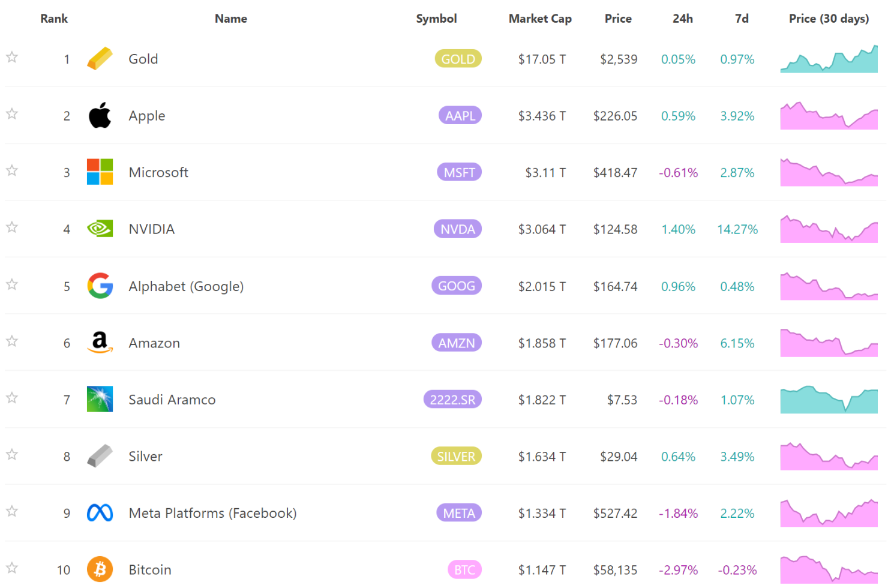Open Apple's 30-day price chart

[829, 116]
